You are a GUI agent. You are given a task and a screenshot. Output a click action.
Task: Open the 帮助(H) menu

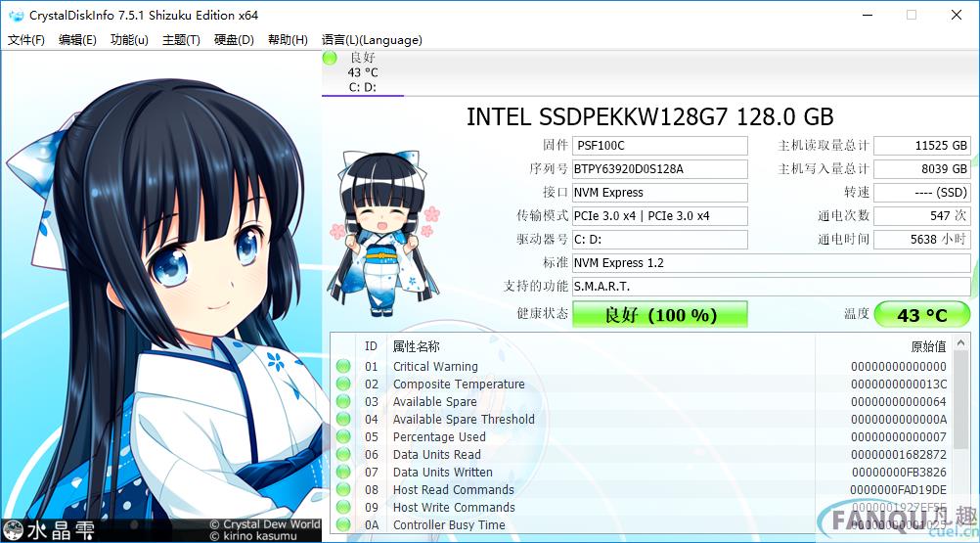point(288,40)
